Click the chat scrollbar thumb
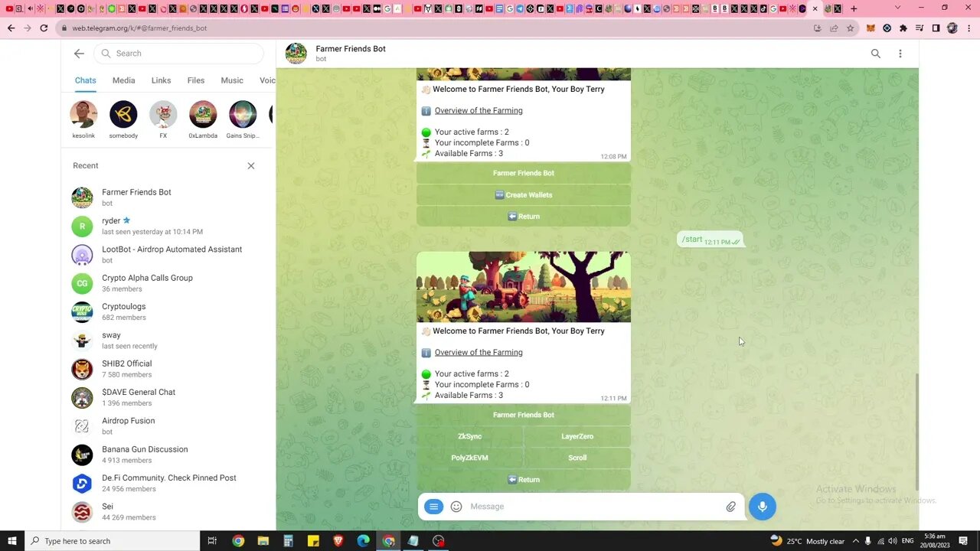980x551 pixels. (916, 432)
